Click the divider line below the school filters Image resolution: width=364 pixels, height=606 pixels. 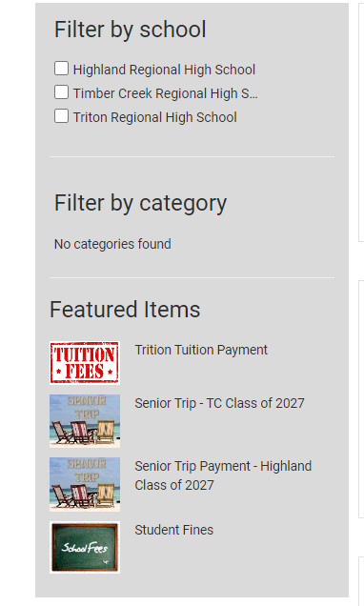pyautogui.click(x=192, y=156)
